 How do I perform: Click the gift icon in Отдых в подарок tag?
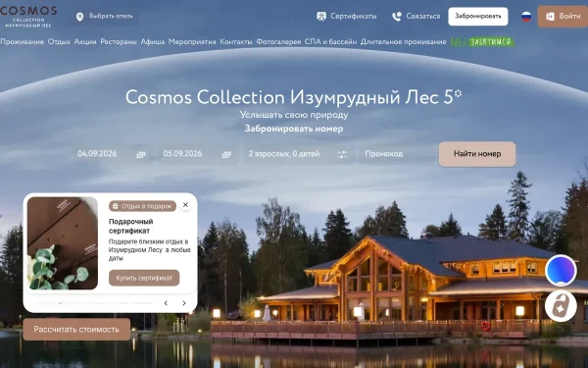[115, 206]
